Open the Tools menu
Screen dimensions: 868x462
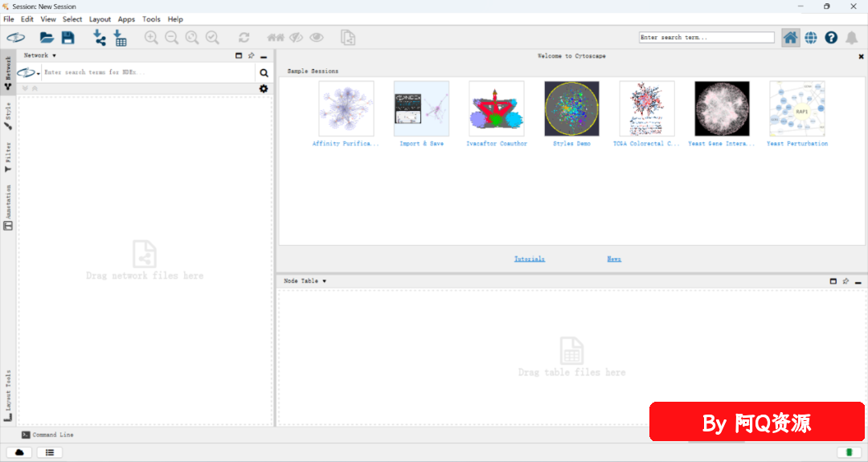click(x=151, y=18)
